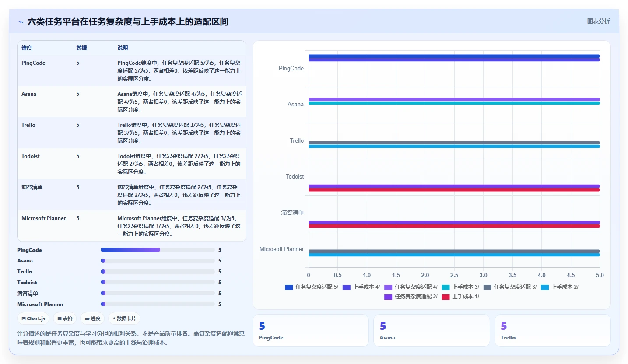628x364 pixels.
Task: Select the Chart.js chip
Action: 34,318
